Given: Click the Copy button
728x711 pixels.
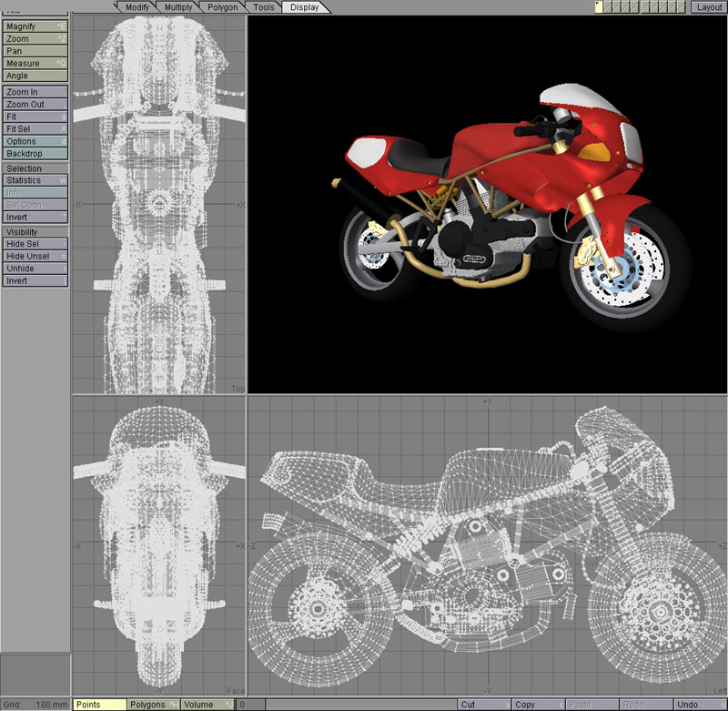Looking at the screenshot, I should click(539, 705).
